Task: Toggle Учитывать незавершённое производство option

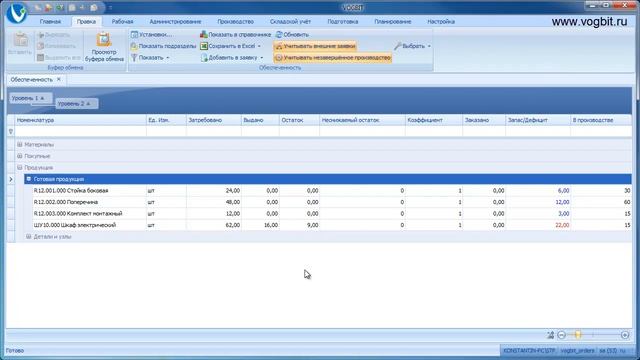Action: (333, 58)
